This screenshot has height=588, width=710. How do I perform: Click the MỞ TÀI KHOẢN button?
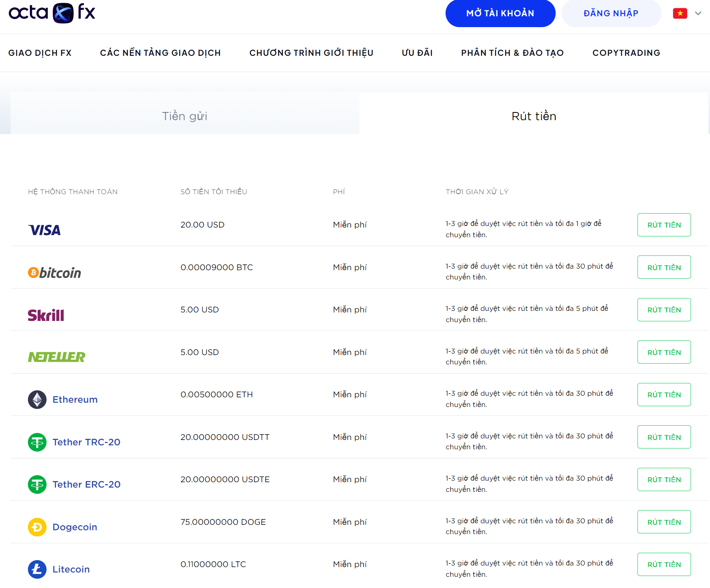500,13
